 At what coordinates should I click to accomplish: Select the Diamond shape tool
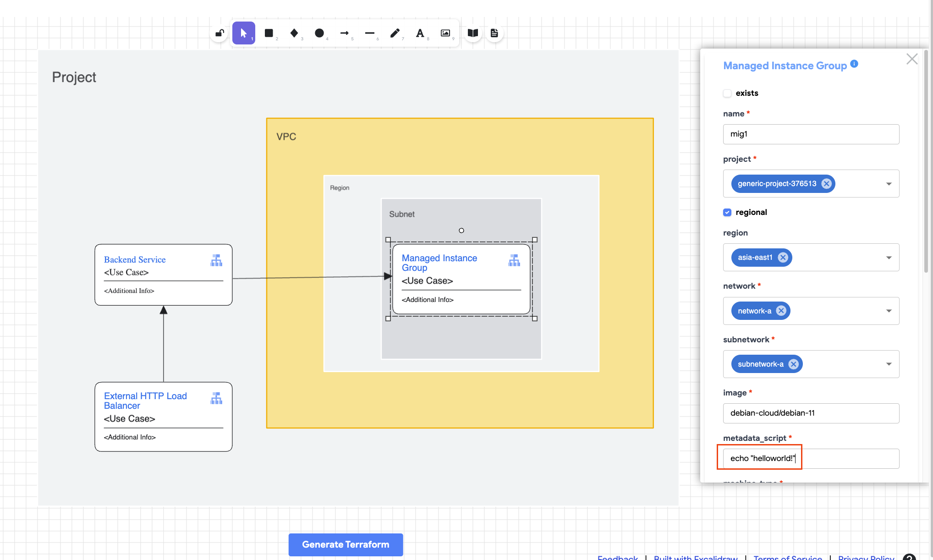click(x=294, y=33)
